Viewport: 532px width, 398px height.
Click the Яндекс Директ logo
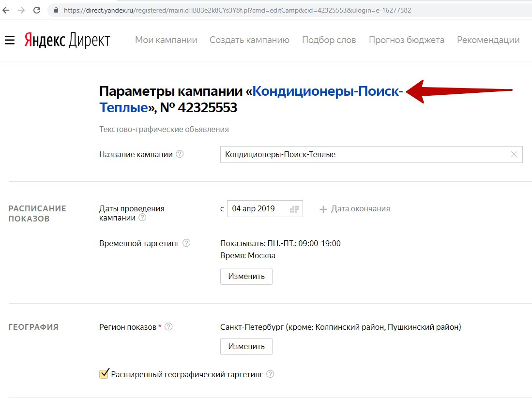(x=67, y=40)
